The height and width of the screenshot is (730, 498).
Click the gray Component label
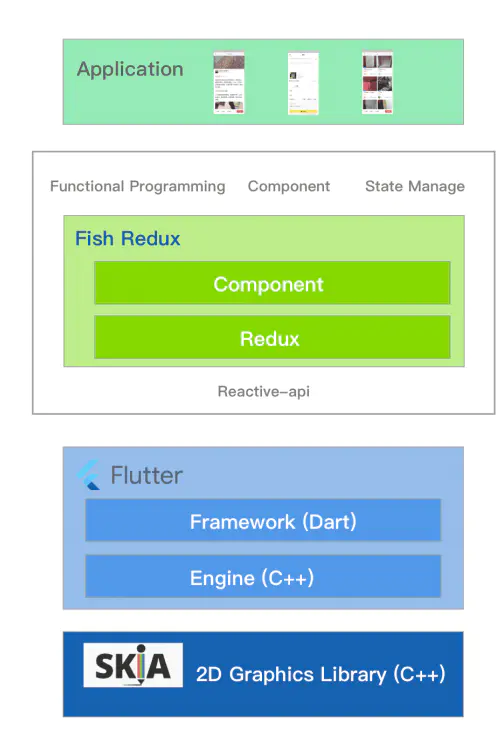[x=289, y=186]
